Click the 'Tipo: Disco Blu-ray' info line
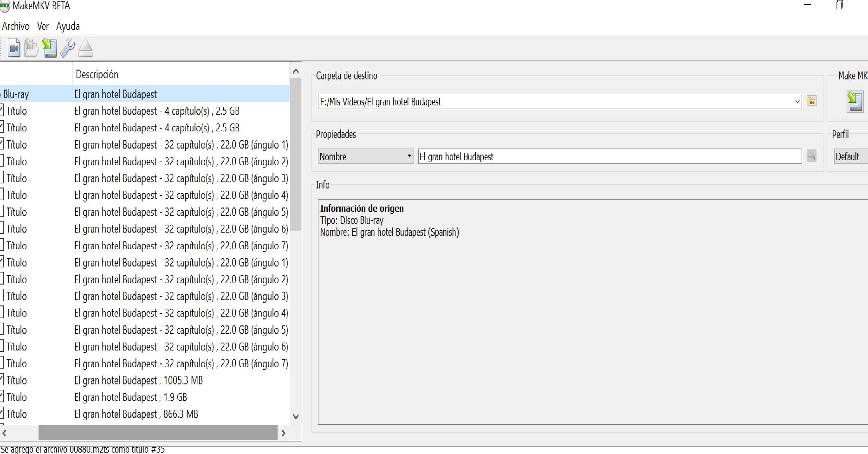The height and width of the screenshot is (454, 868). (x=352, y=221)
